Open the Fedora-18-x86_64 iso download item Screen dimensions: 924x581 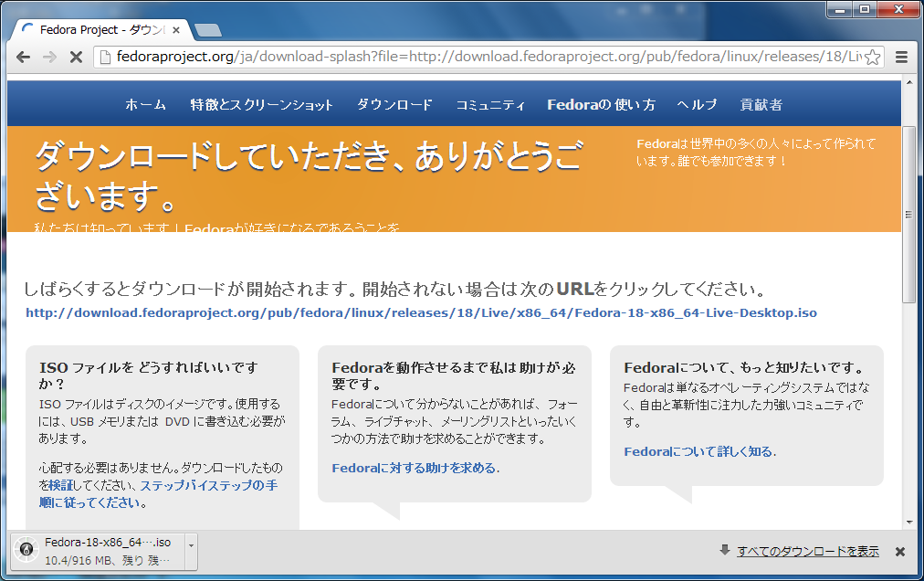click(x=98, y=552)
